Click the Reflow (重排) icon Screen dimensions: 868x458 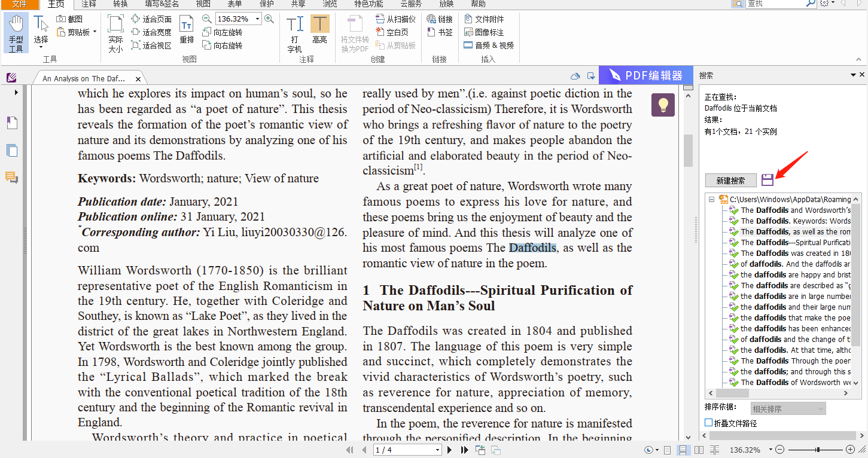tap(187, 30)
